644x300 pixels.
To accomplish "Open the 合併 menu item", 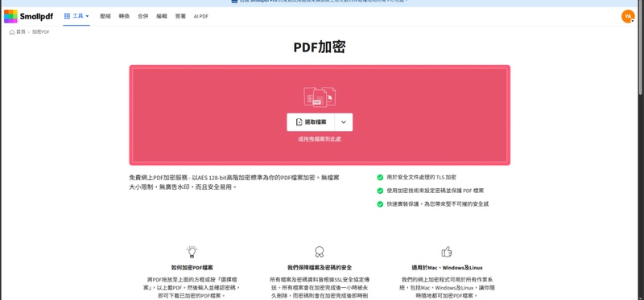I will point(143,16).
